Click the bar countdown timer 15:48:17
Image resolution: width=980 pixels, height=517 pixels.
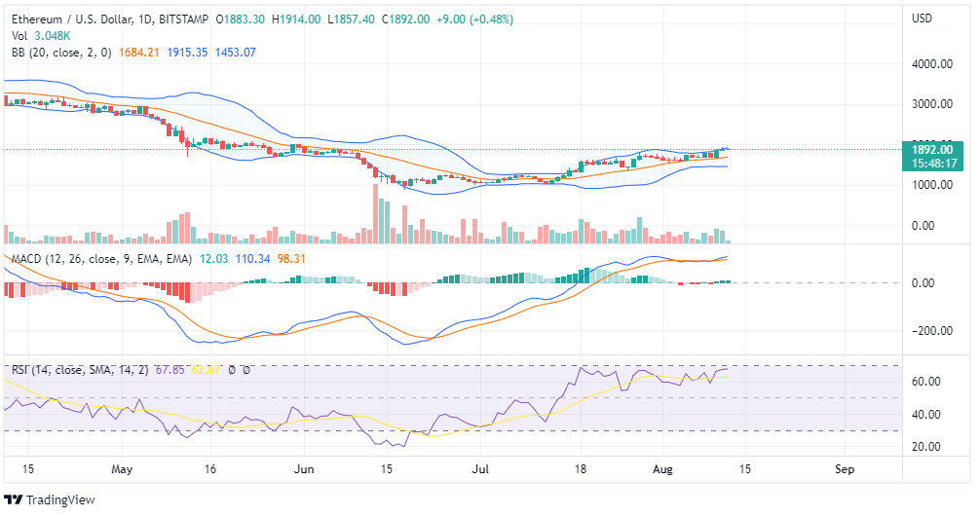click(x=932, y=164)
